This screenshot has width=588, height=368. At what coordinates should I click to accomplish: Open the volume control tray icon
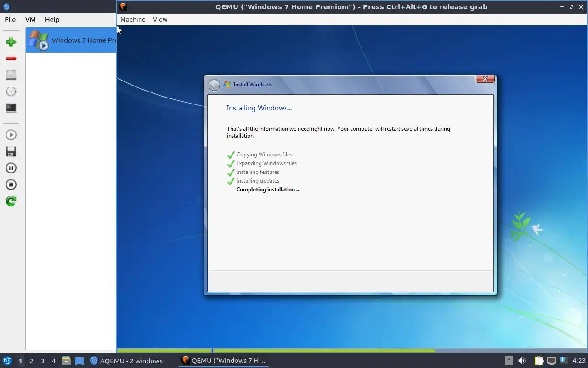click(x=521, y=361)
